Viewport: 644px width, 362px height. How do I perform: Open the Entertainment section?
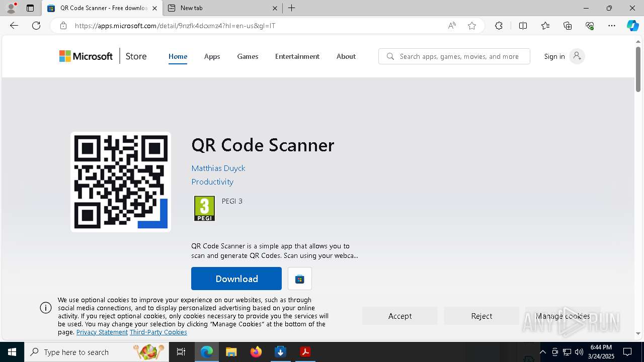(x=297, y=56)
